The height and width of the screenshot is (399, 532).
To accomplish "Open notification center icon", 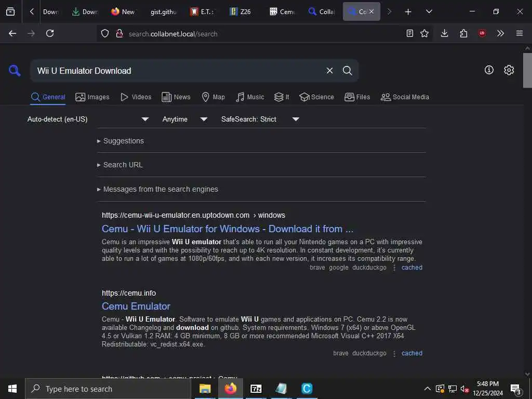I will click(516, 389).
